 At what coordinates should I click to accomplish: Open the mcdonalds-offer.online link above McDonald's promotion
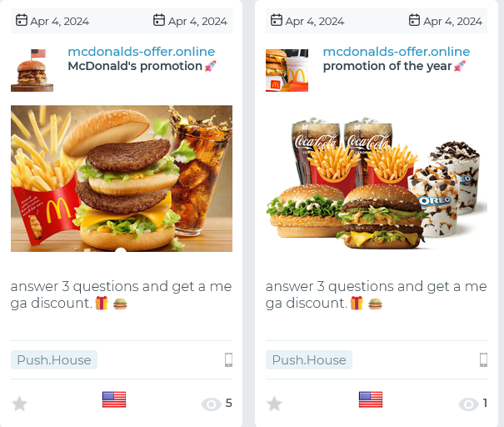[x=142, y=52]
